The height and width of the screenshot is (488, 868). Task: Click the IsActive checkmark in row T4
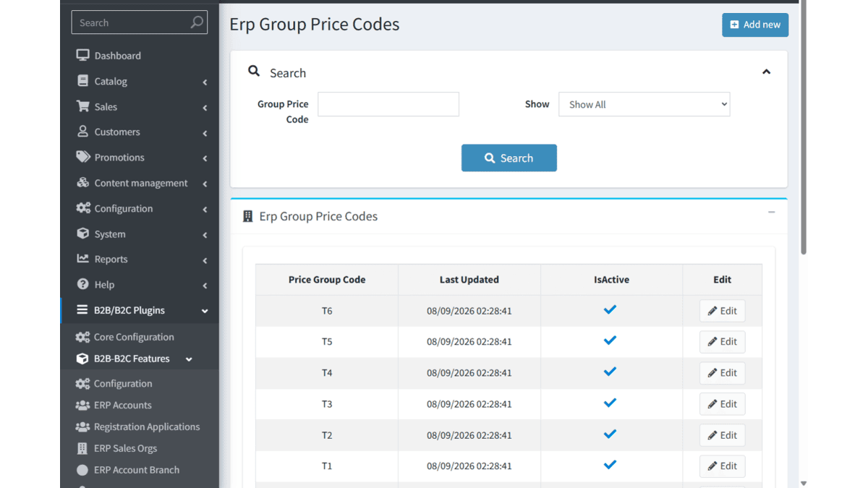[610, 372]
